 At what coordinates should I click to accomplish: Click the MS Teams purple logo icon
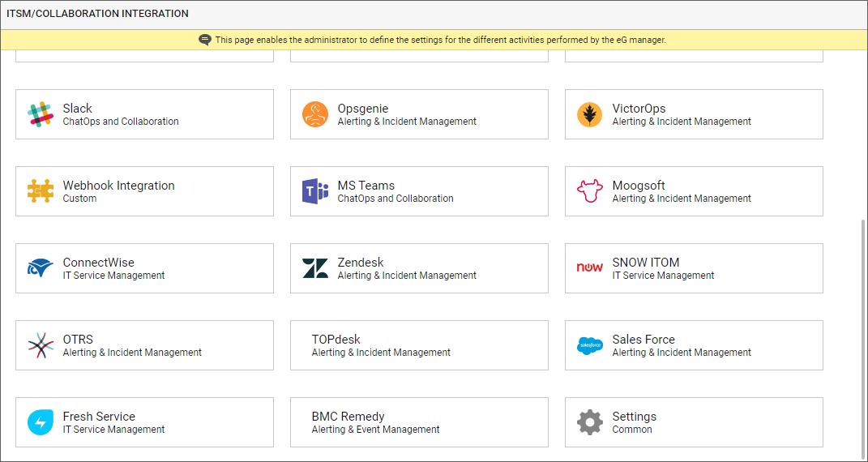tap(315, 191)
